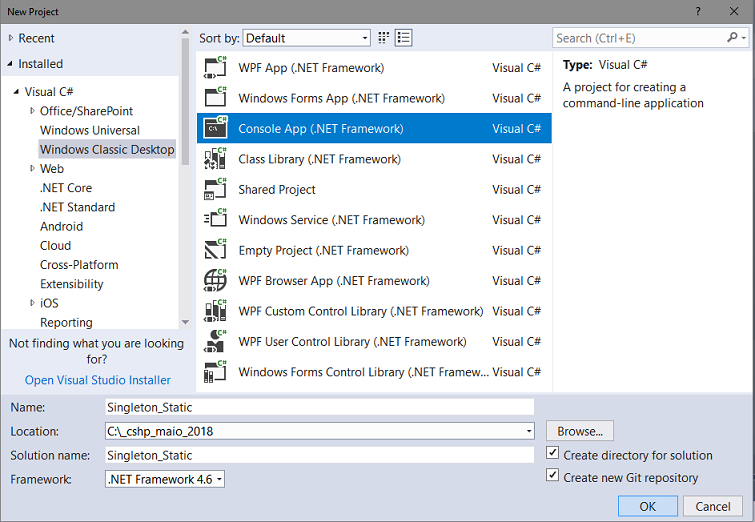Select Windows Service (.NET Framework) text
The height and width of the screenshot is (522, 755).
(331, 220)
